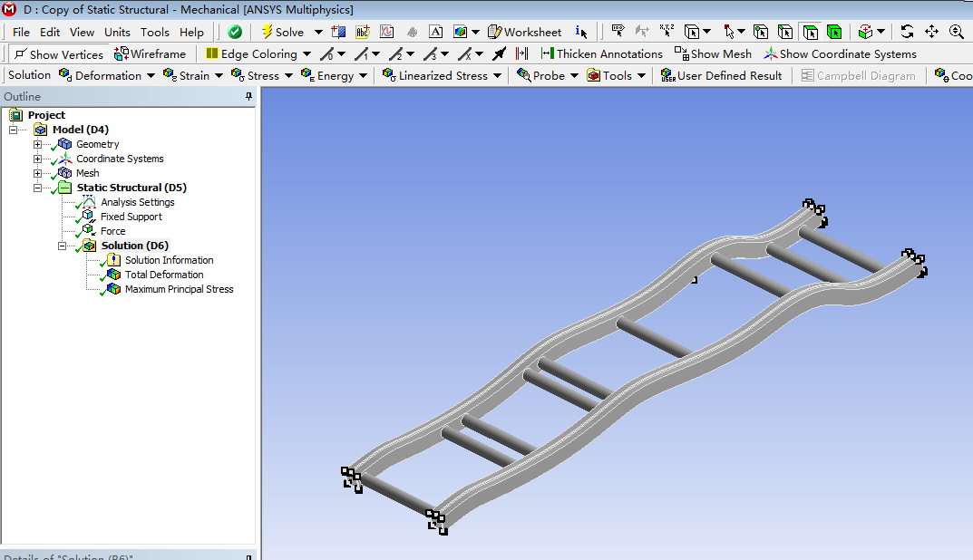Screen dimensions: 973x560
Task: Click the red mesh connection icon
Action: [x=522, y=54]
